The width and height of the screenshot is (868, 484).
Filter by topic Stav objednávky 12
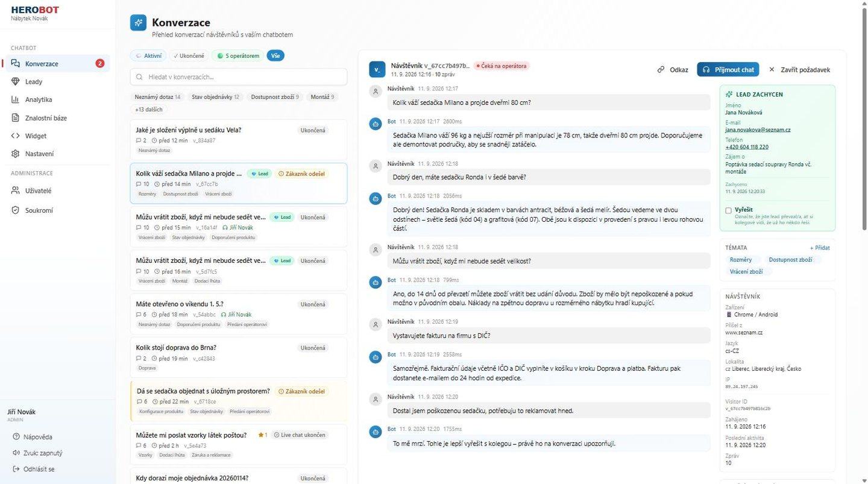tap(215, 96)
